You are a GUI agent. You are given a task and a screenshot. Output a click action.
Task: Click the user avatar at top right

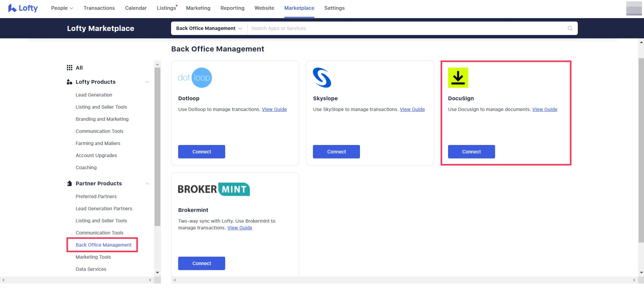[x=634, y=8]
